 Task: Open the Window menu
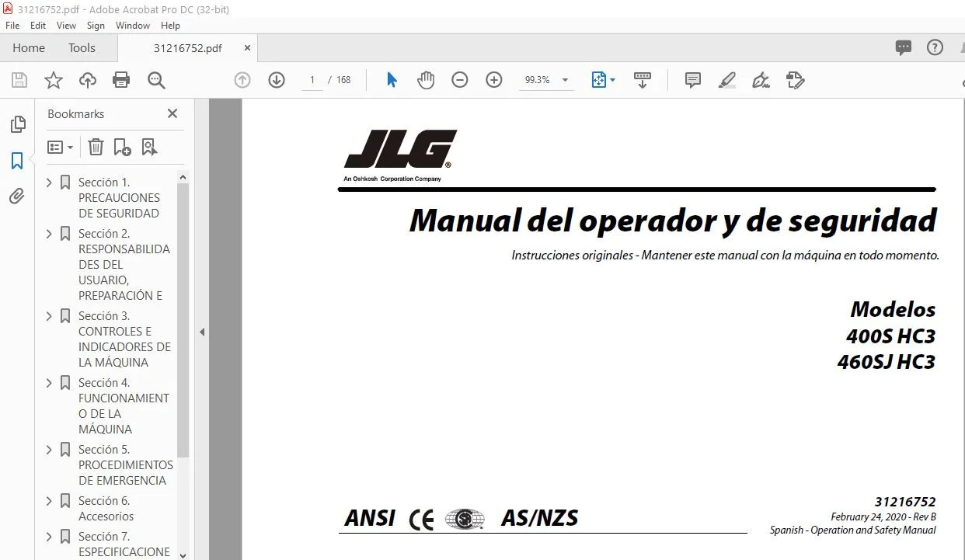133,26
